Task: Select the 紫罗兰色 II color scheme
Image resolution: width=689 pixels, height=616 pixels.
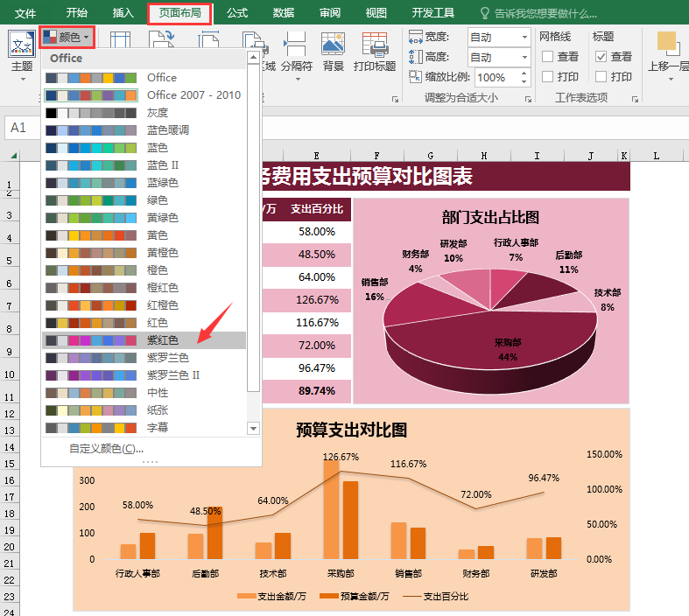Action: tap(144, 375)
